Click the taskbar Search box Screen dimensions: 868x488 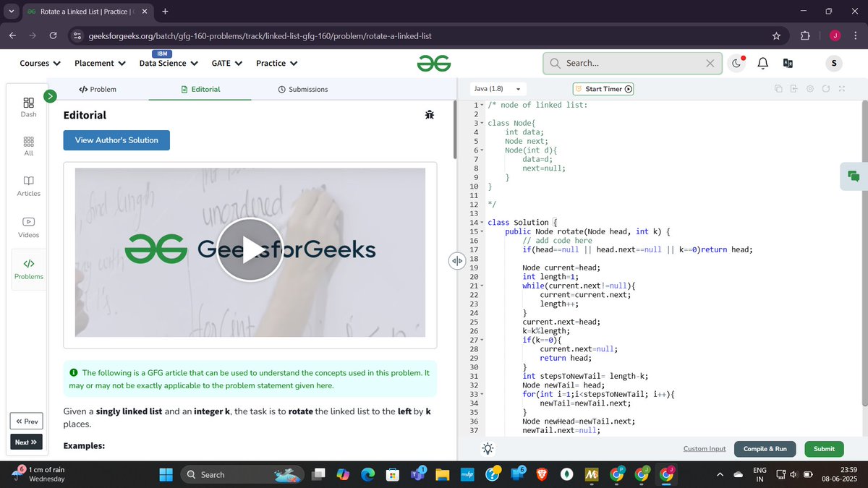242,474
